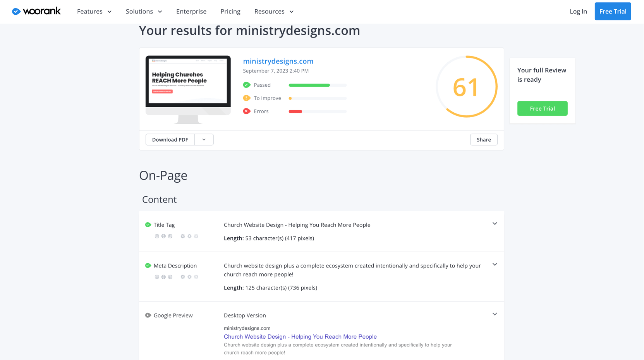
Task: Open the ministrydesigns.com link
Action: click(278, 61)
